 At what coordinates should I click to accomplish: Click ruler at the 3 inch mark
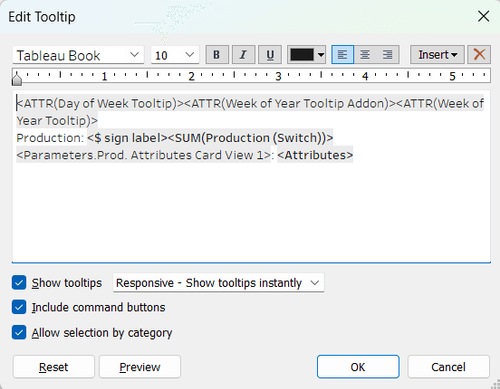(278, 76)
